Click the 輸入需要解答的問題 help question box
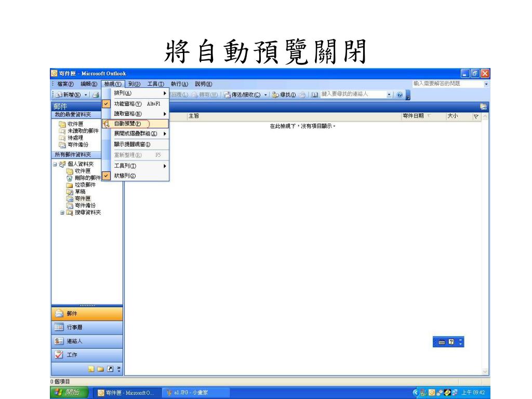Screen dimensions: 532x399 tap(448, 84)
